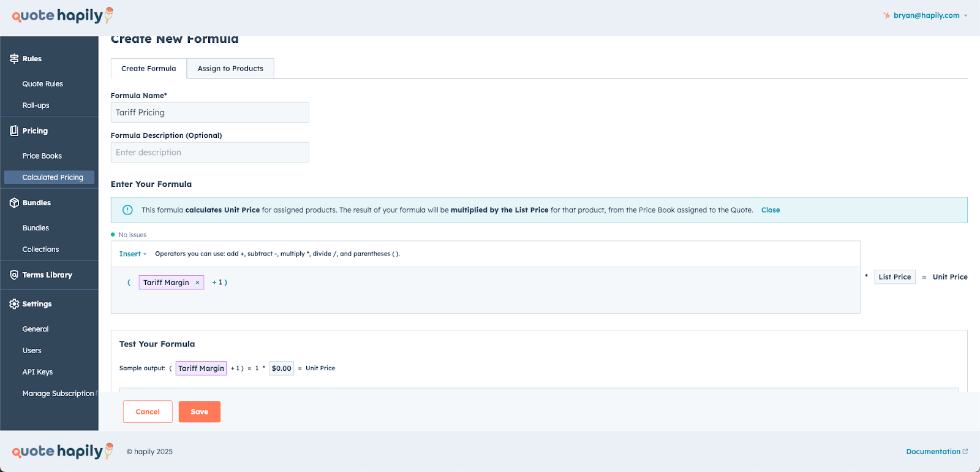Screen dimensions: 980x472
Task: Open the bryan@hapily.com account menu
Action: coord(925,15)
